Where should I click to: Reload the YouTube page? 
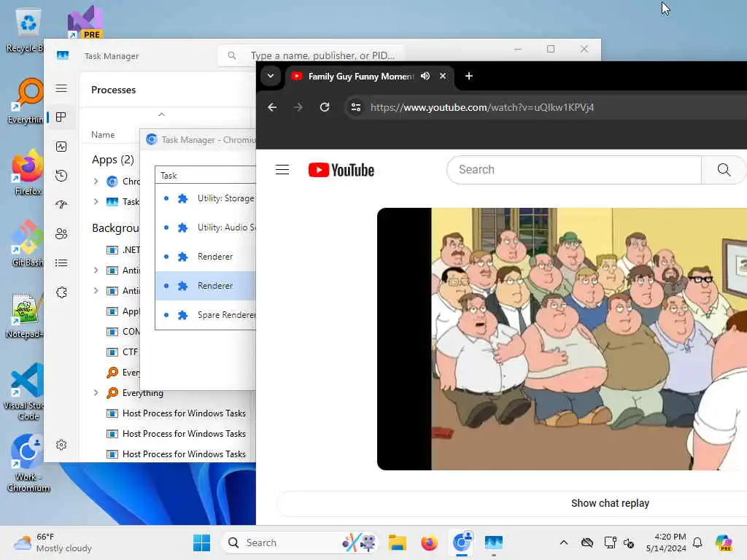click(x=325, y=107)
